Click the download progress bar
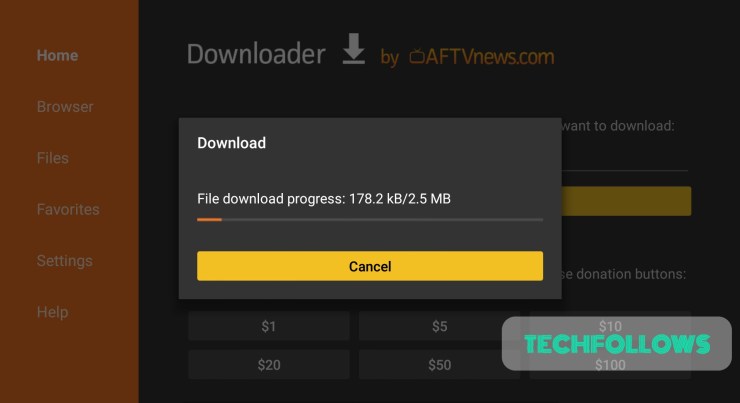The image size is (740, 403). point(370,219)
